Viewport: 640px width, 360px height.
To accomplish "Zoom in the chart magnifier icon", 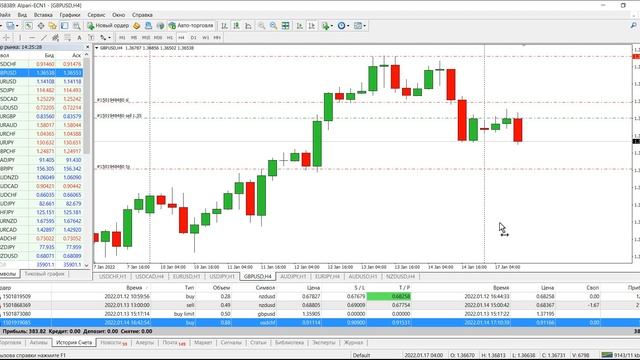I will click(261, 26).
